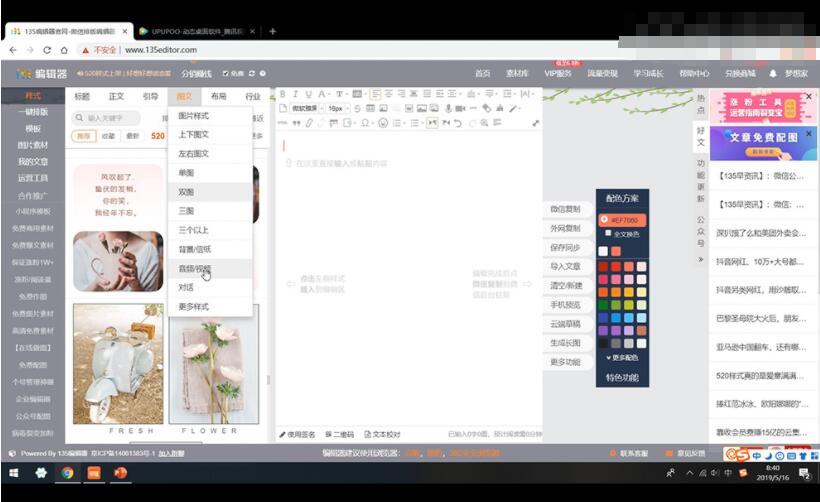Undo the last edit in editor
The image size is (820, 502).
(x=458, y=123)
